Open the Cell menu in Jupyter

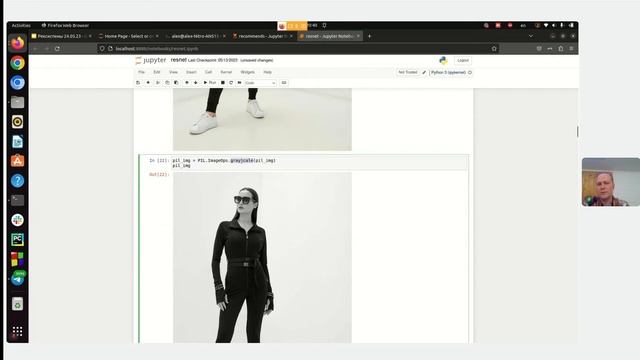(x=209, y=72)
